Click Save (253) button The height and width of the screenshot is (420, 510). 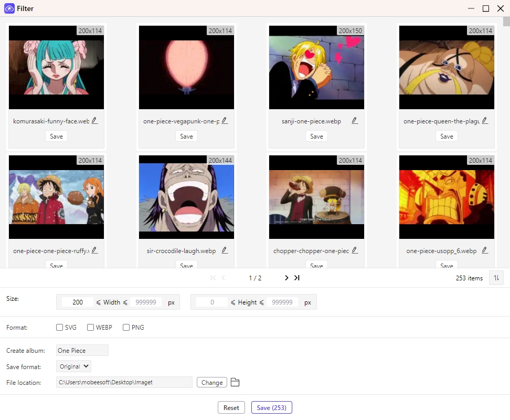[272, 407]
